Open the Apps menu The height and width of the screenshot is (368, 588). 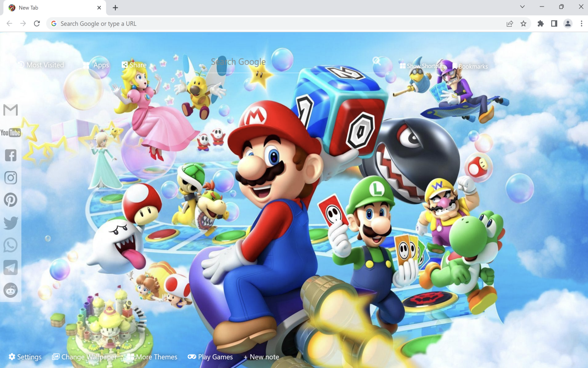pyautogui.click(x=96, y=65)
